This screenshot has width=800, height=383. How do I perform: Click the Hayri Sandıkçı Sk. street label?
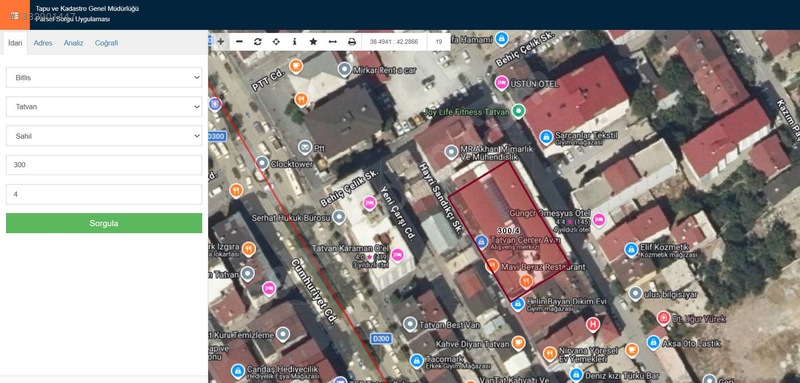click(440, 198)
